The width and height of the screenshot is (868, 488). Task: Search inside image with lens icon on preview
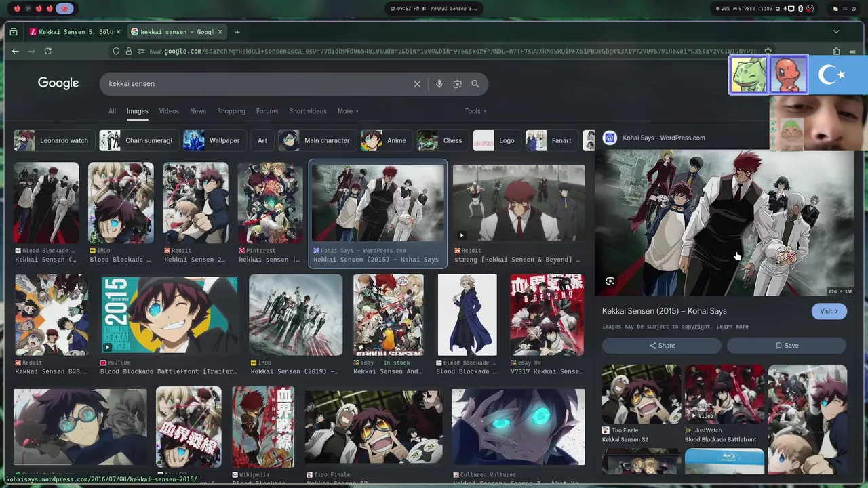click(x=610, y=281)
